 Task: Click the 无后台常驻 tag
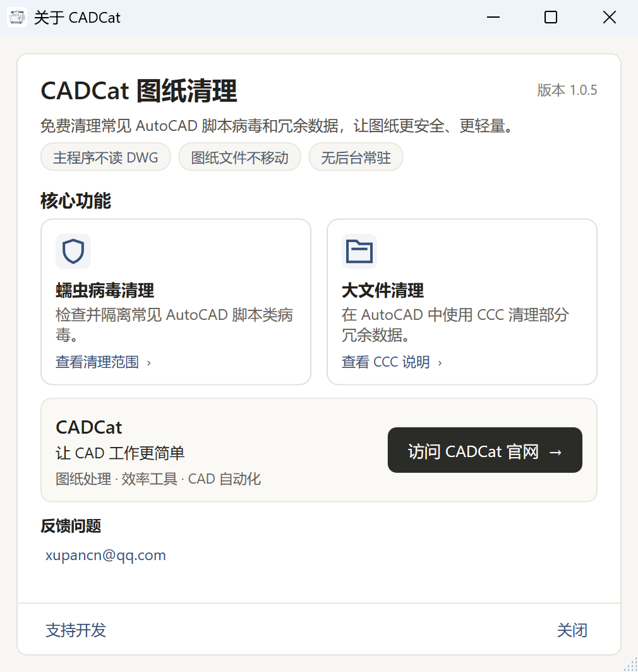tap(356, 157)
